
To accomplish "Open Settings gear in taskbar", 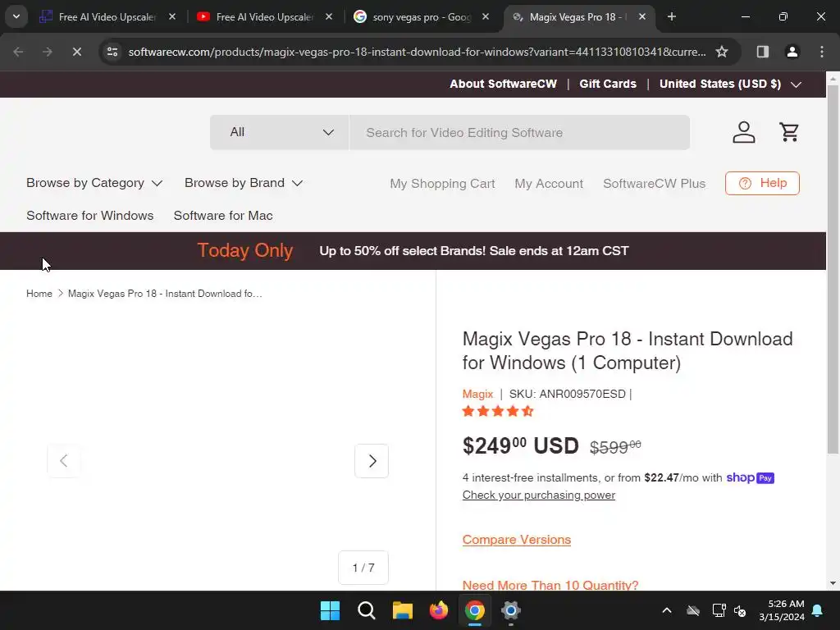I will [x=510, y=610].
